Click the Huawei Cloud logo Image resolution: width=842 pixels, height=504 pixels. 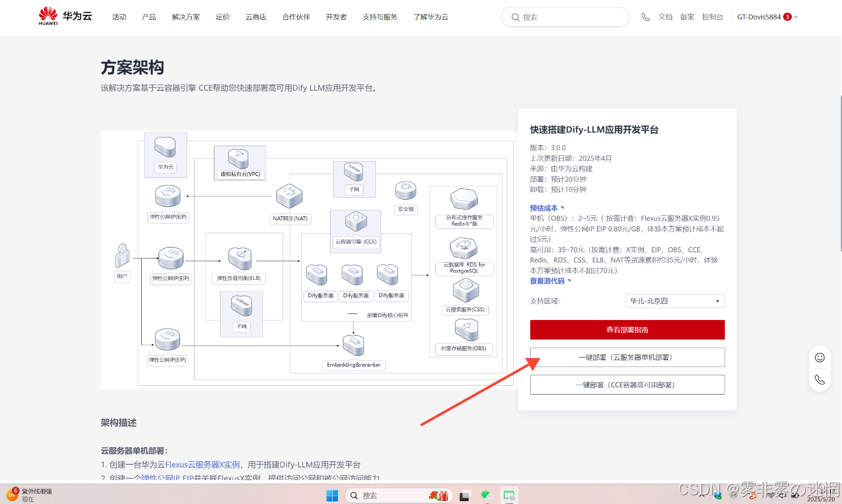coord(65,16)
